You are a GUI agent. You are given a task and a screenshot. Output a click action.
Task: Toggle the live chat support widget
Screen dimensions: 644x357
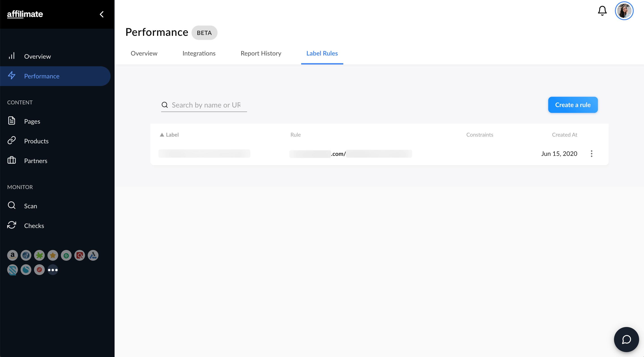(626, 339)
